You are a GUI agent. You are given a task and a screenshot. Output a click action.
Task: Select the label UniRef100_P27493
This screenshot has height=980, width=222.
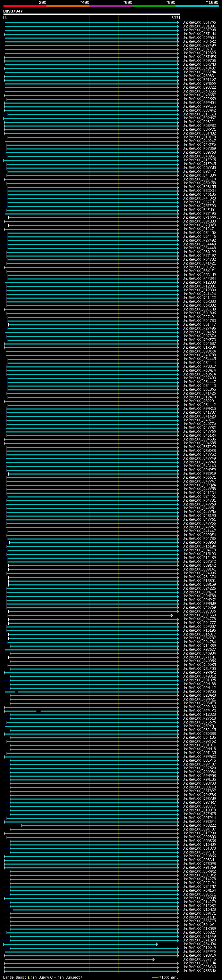click(199, 378)
